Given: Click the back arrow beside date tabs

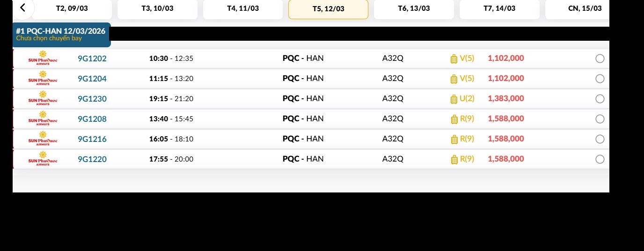Looking at the screenshot, I should (22, 7).
